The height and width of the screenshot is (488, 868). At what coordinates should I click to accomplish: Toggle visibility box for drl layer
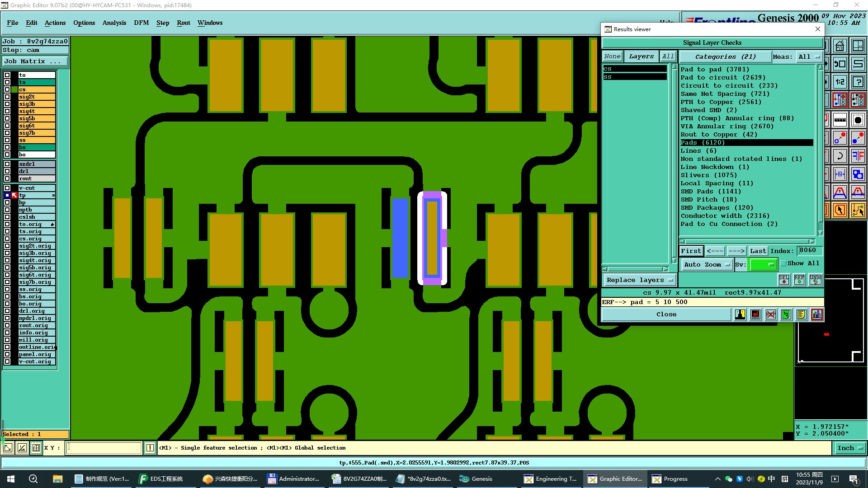click(7, 171)
